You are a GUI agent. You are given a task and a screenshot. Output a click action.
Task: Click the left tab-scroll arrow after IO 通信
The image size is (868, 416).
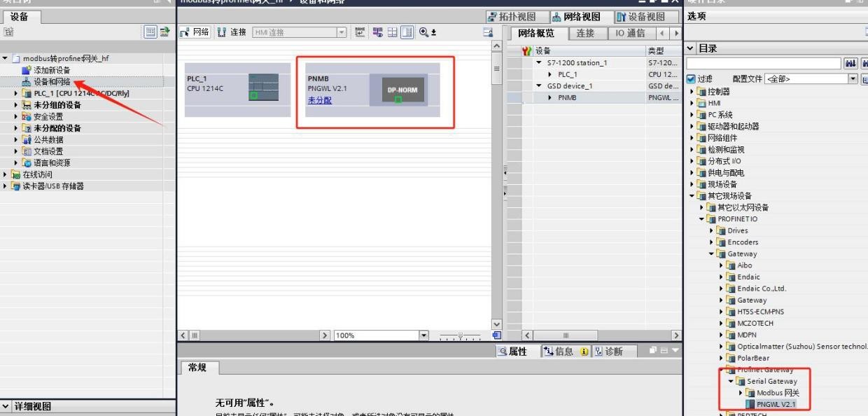664,34
